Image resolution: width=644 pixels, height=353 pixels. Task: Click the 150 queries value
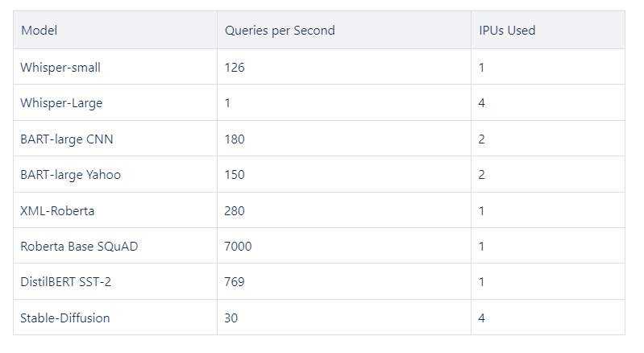click(x=235, y=175)
